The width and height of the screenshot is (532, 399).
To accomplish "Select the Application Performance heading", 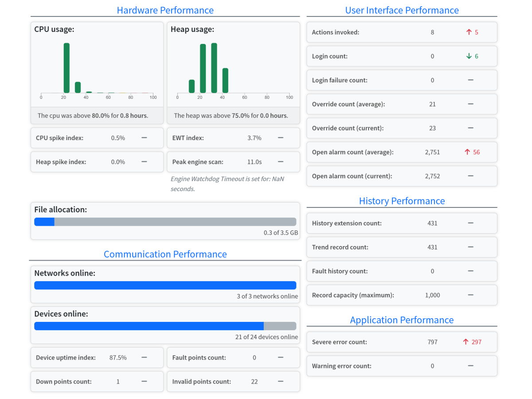I will pos(402,320).
